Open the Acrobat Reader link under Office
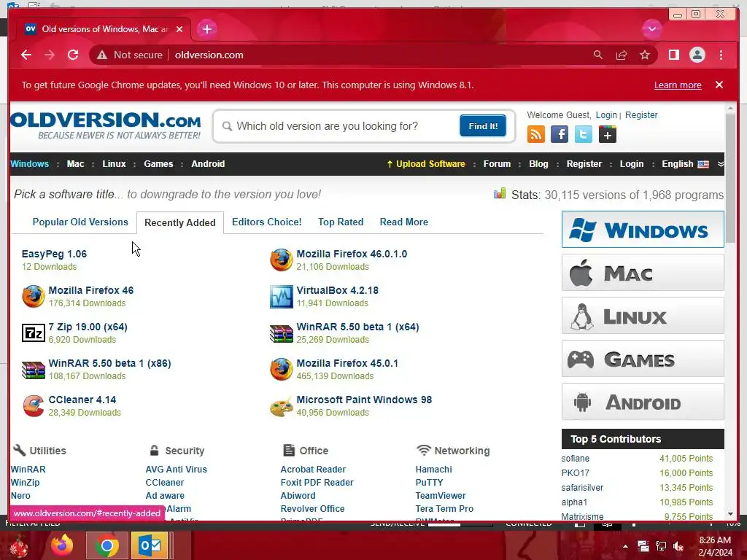 click(313, 469)
